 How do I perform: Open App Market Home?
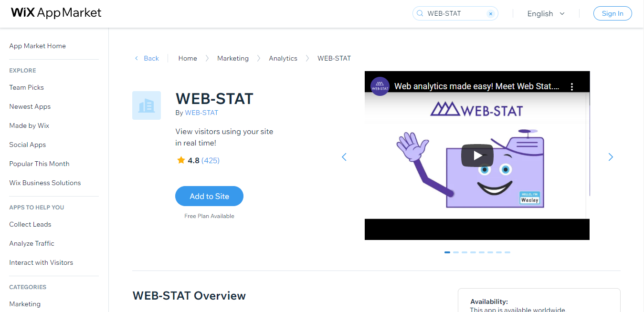pos(38,46)
